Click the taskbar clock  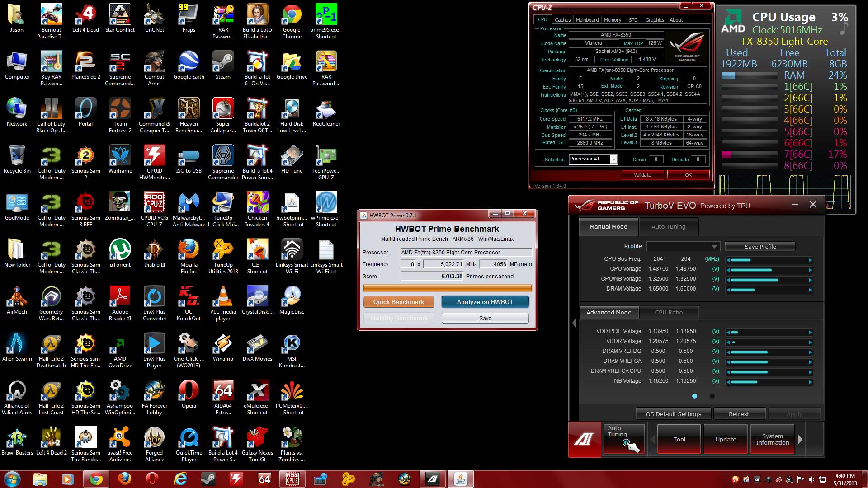click(845, 479)
